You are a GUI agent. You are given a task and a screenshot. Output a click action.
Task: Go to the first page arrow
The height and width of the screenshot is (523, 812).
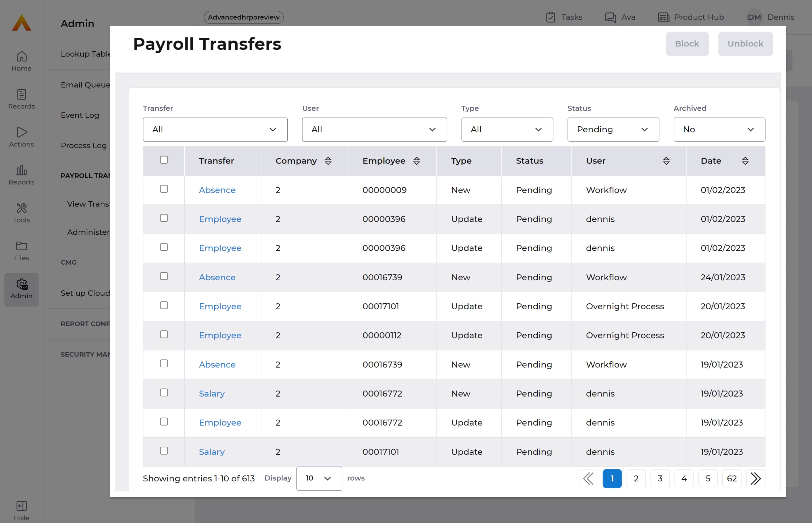point(588,479)
